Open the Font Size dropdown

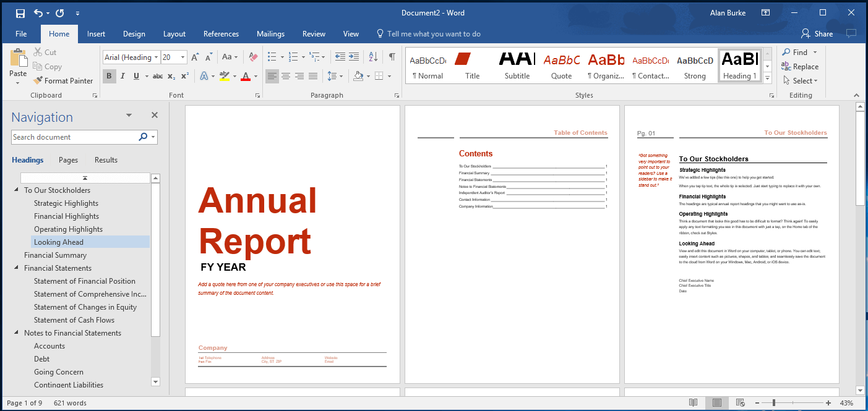coord(181,56)
